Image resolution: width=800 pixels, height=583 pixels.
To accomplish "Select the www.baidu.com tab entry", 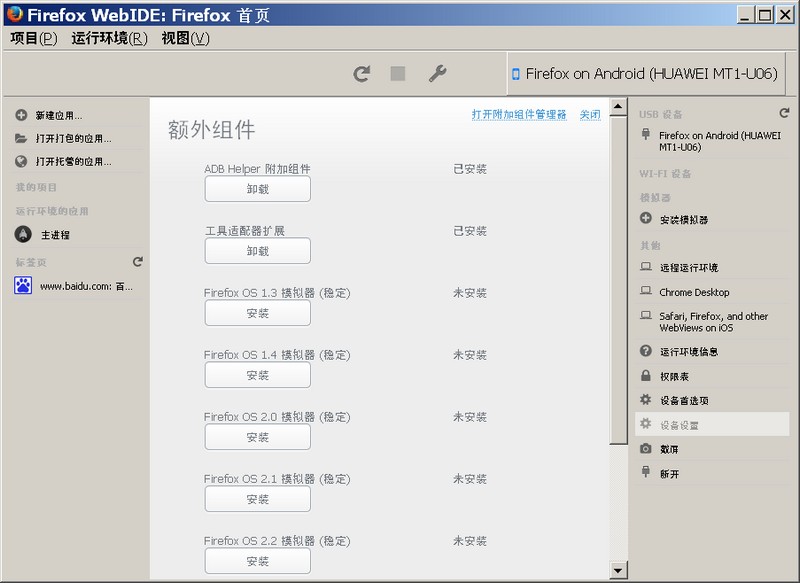I will pyautogui.click(x=76, y=286).
